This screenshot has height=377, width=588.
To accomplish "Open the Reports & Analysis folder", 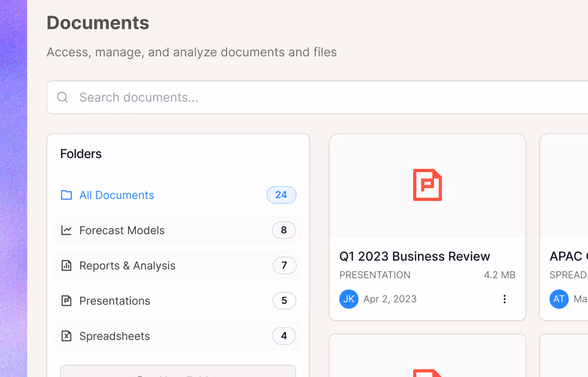I will coord(178,266).
